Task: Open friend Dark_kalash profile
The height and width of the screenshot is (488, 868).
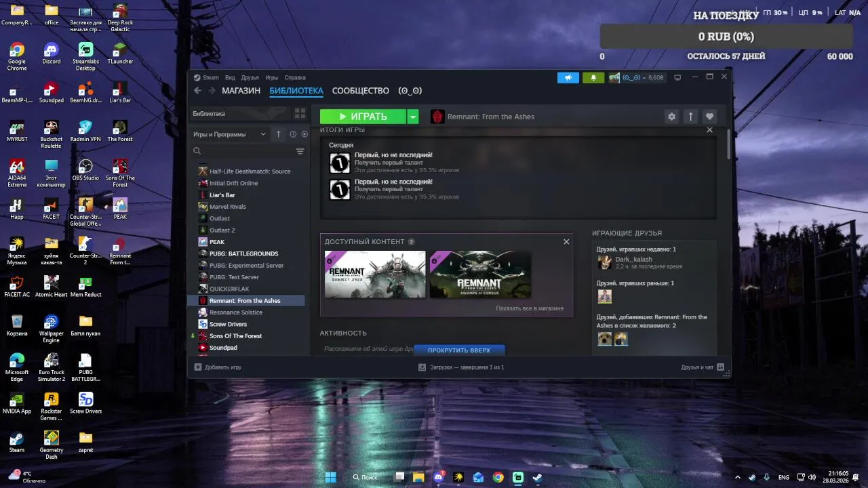Action: click(x=633, y=260)
